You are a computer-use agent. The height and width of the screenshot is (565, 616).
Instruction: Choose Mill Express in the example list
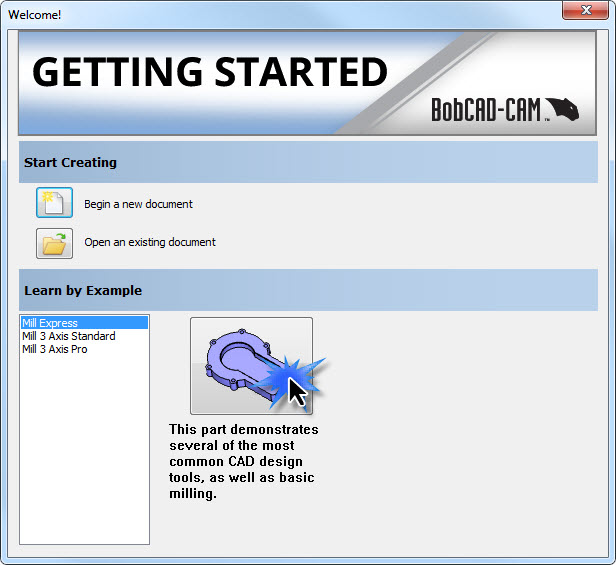click(x=84, y=323)
